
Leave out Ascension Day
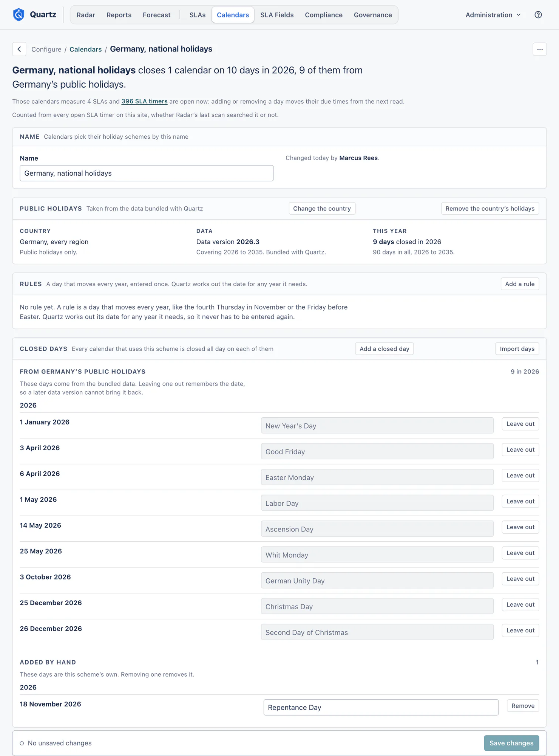(520, 527)
